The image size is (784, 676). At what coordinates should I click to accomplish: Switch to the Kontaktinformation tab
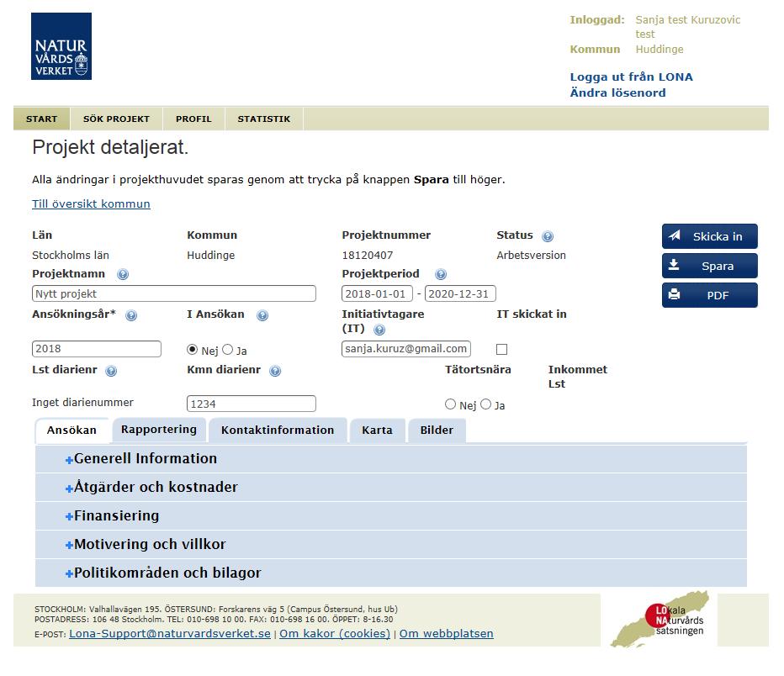tap(278, 430)
